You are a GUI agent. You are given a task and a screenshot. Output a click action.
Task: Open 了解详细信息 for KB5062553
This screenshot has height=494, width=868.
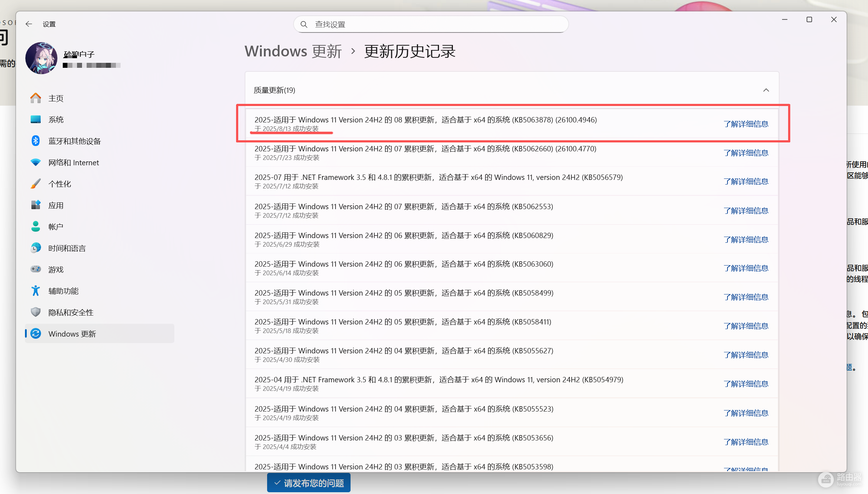746,211
